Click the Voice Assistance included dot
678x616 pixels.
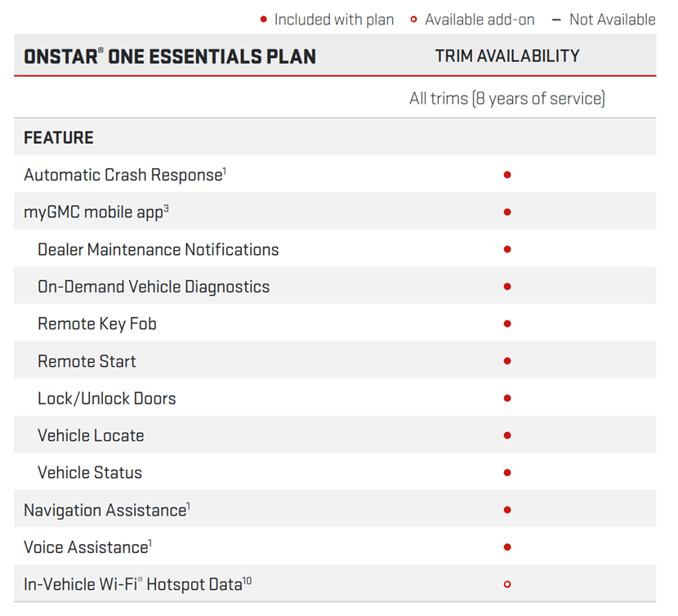tap(507, 547)
